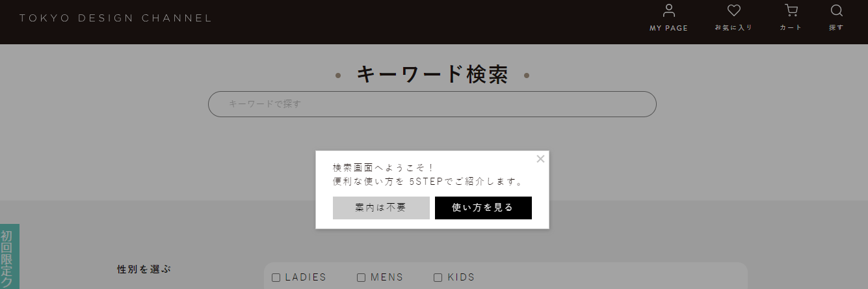Click the カート text label
This screenshot has height=289, width=868.
pos(791,28)
